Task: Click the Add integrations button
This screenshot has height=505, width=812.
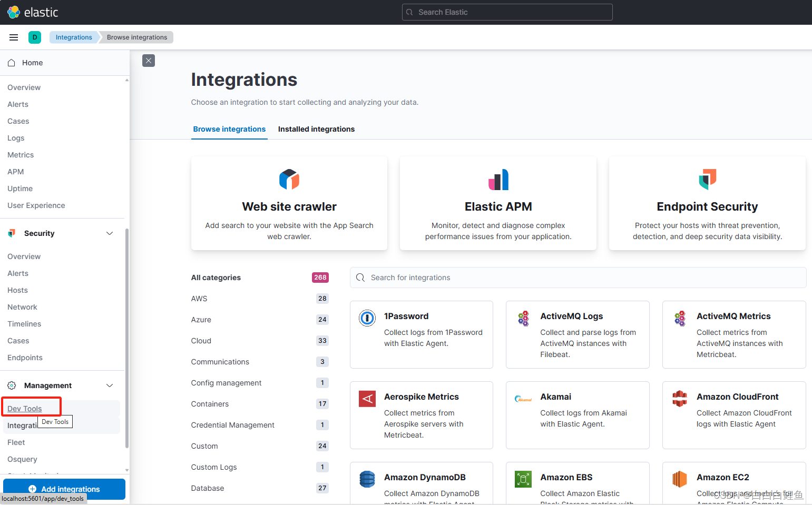Action: (x=64, y=489)
